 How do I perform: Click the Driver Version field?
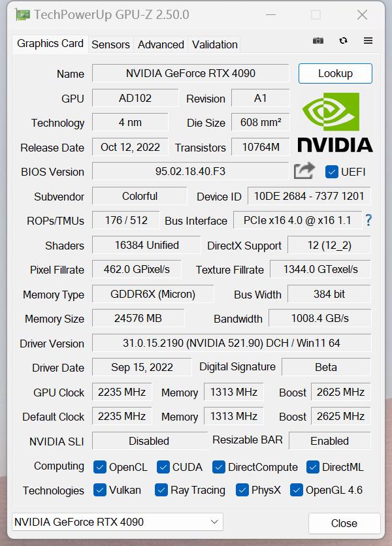231,343
